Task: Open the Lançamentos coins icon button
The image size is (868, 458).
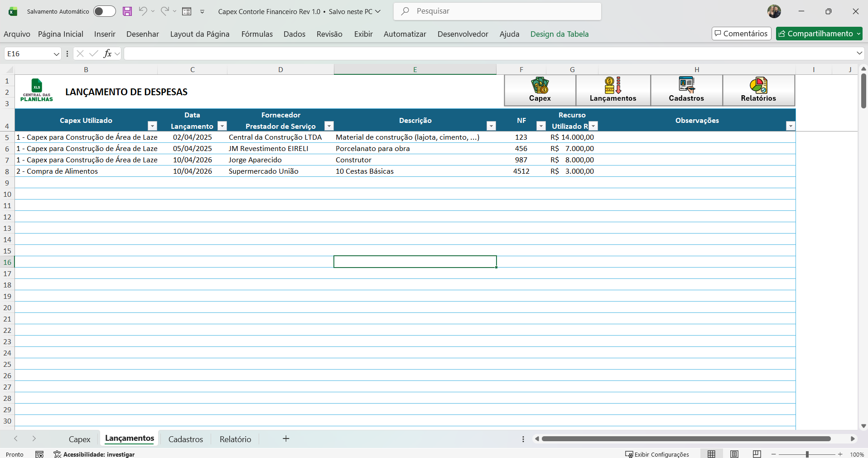Action: click(x=612, y=90)
